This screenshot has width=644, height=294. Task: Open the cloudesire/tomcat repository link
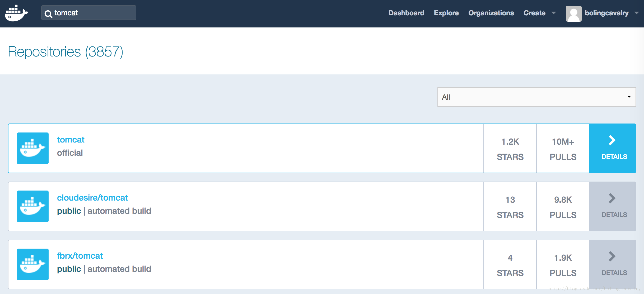tap(92, 198)
